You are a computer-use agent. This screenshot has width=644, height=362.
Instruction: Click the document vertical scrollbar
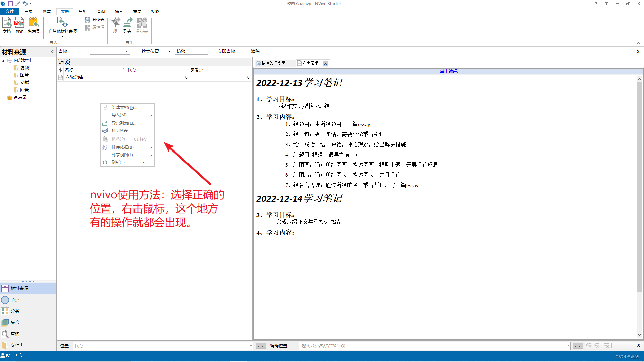click(639, 188)
